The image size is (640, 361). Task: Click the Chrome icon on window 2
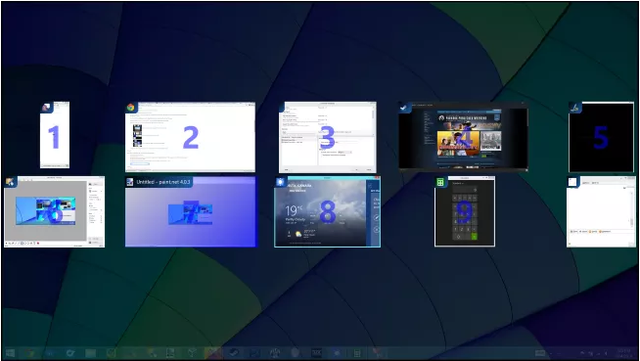[x=131, y=107]
